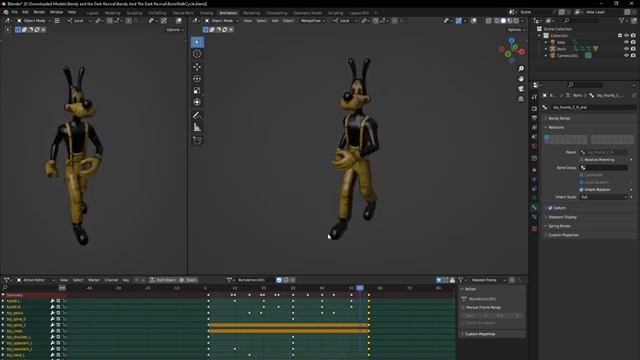The image size is (640, 360).
Task: Toggle camera view icon in right viewport
Action: [521, 89]
